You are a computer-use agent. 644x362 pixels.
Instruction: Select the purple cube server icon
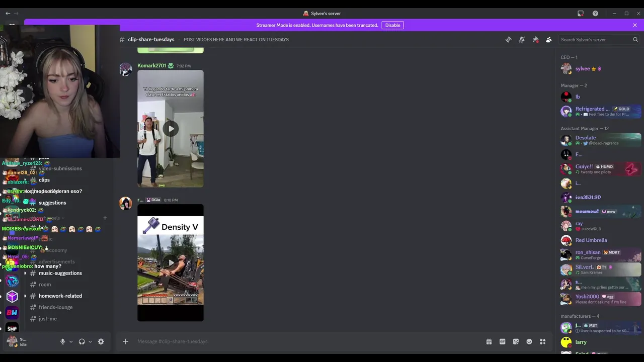(12, 297)
